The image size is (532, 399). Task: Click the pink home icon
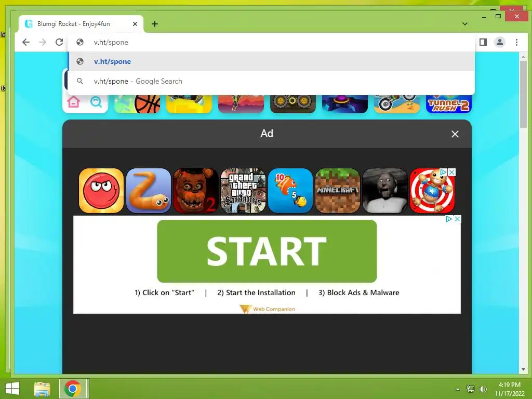coord(74,101)
